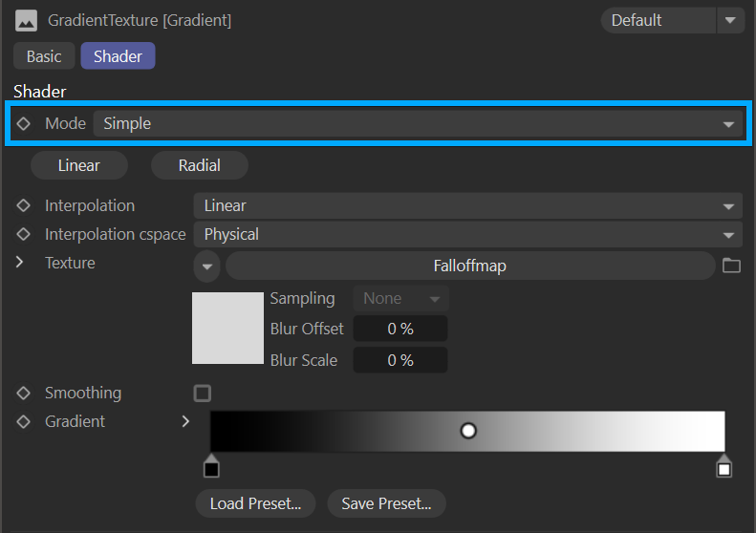Click the Load Preset button

pyautogui.click(x=255, y=502)
